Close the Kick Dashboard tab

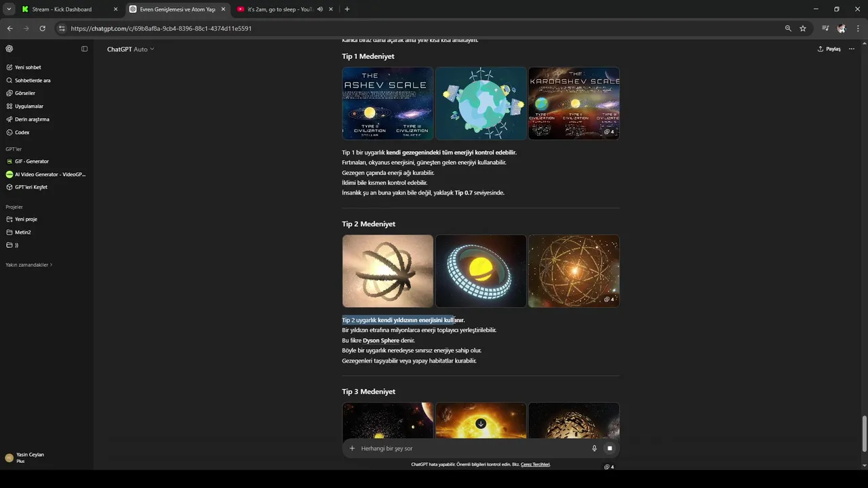pyautogui.click(x=115, y=9)
